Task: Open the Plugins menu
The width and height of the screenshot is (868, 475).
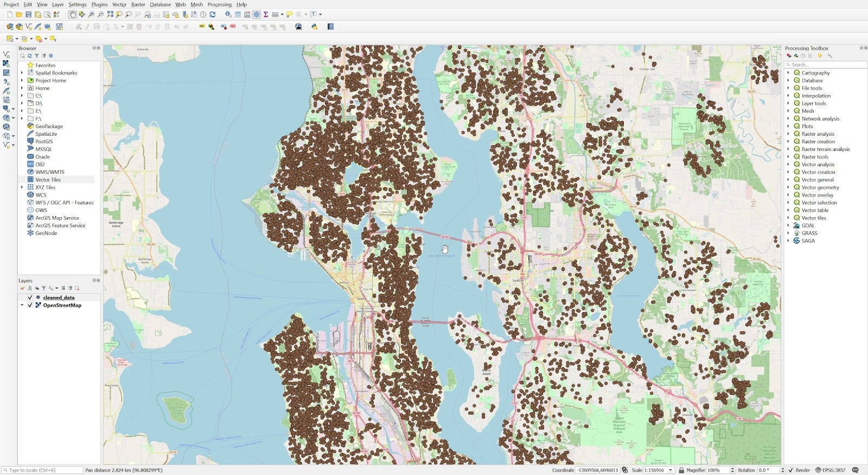Action: [99, 4]
